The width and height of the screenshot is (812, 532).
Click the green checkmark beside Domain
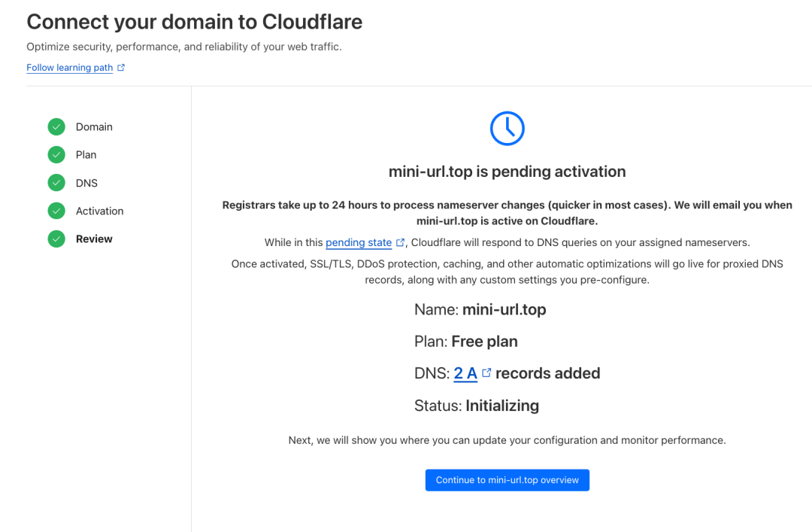pyautogui.click(x=56, y=126)
